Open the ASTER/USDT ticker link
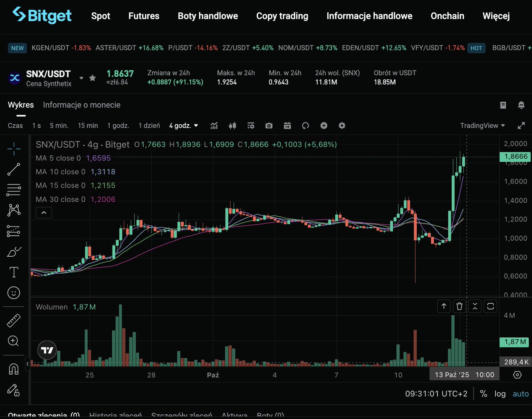The height and width of the screenshot is (419, 532). click(129, 48)
